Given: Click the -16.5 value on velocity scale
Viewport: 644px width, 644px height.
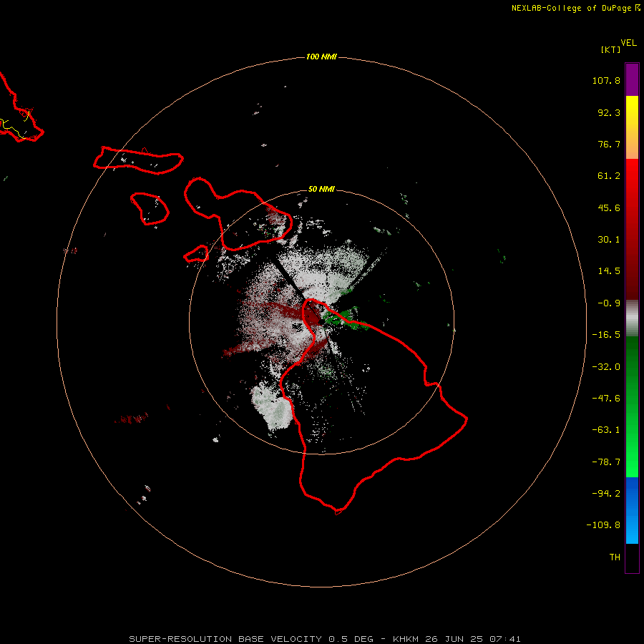Looking at the screenshot, I should coord(606,335).
